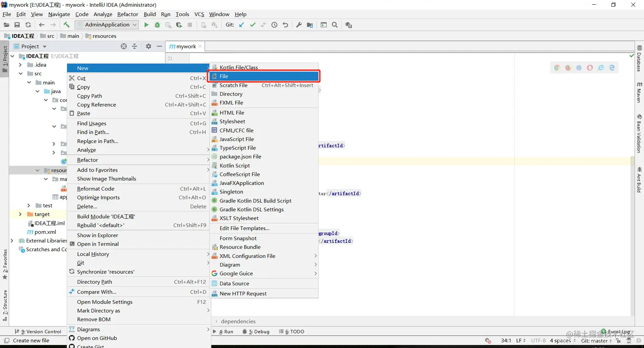
Task: Click the Save All toolbar icon
Action: click(17, 25)
